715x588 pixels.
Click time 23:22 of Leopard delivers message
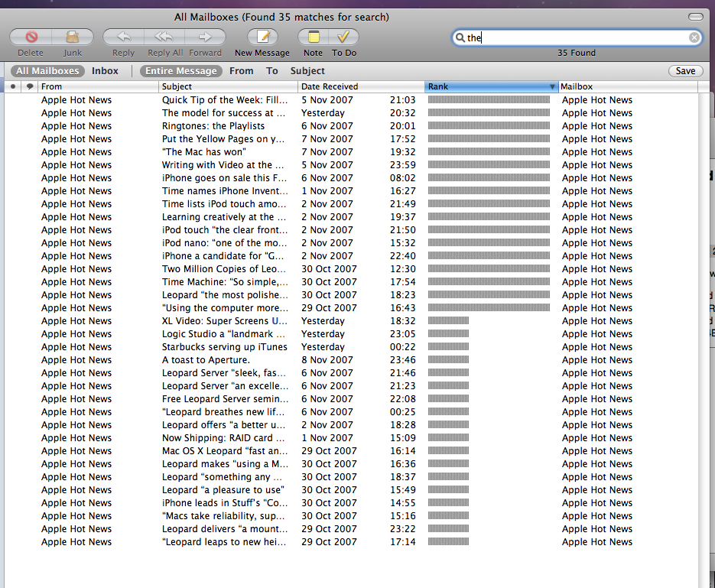click(403, 529)
